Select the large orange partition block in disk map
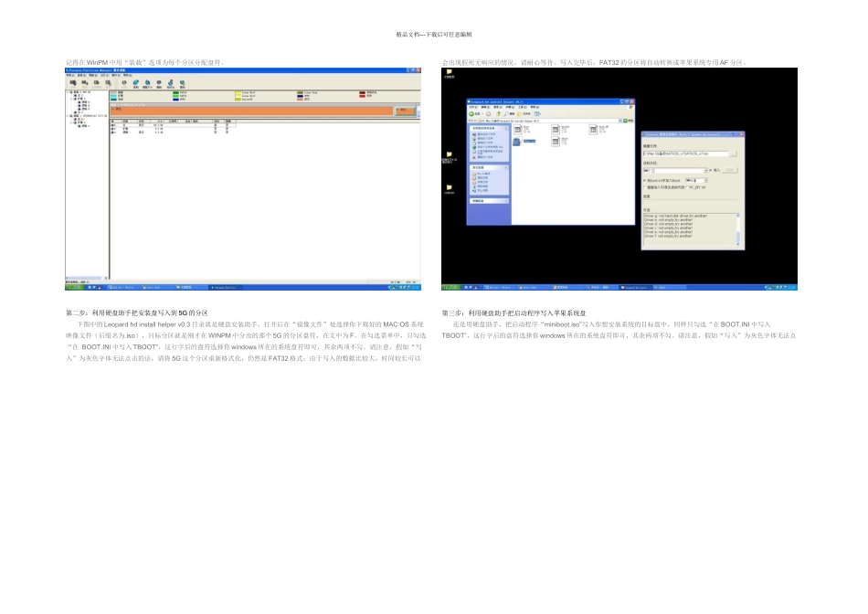868x614 pixels. [x=251, y=111]
